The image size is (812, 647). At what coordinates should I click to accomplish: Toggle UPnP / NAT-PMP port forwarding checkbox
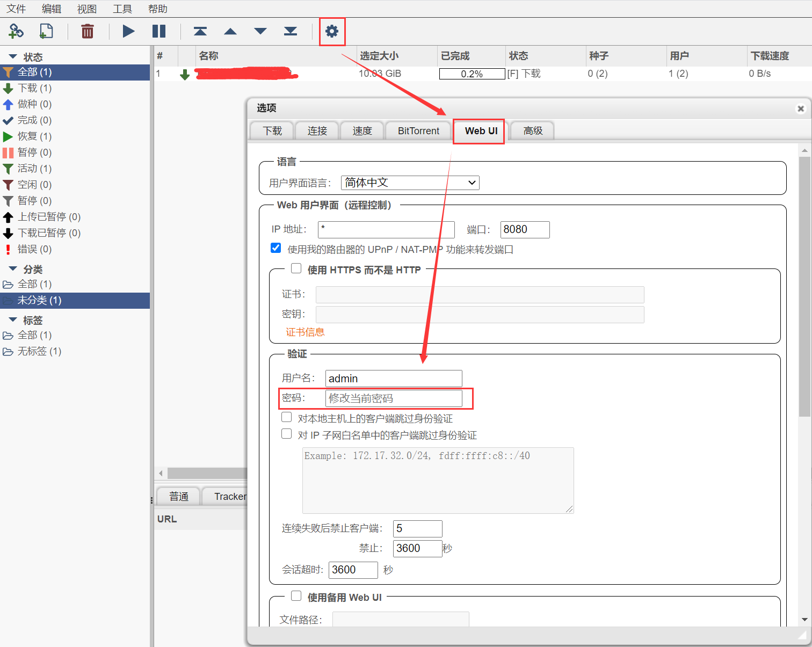coord(276,248)
